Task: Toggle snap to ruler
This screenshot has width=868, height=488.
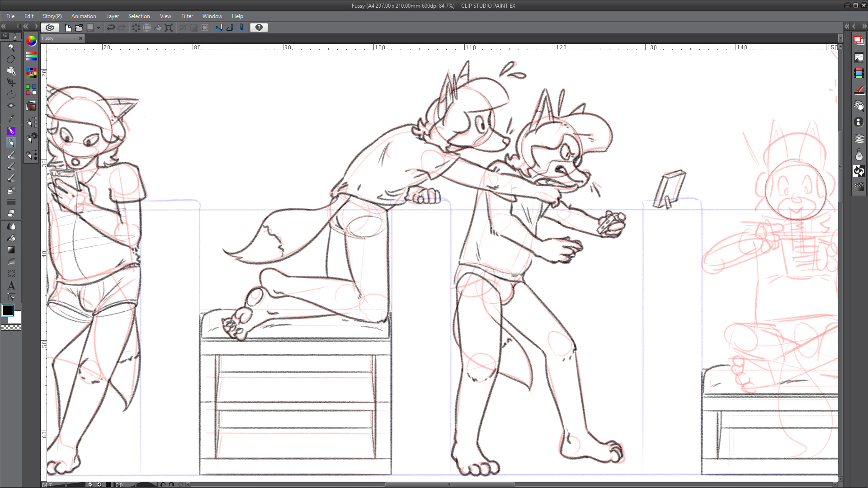Action: (x=219, y=28)
